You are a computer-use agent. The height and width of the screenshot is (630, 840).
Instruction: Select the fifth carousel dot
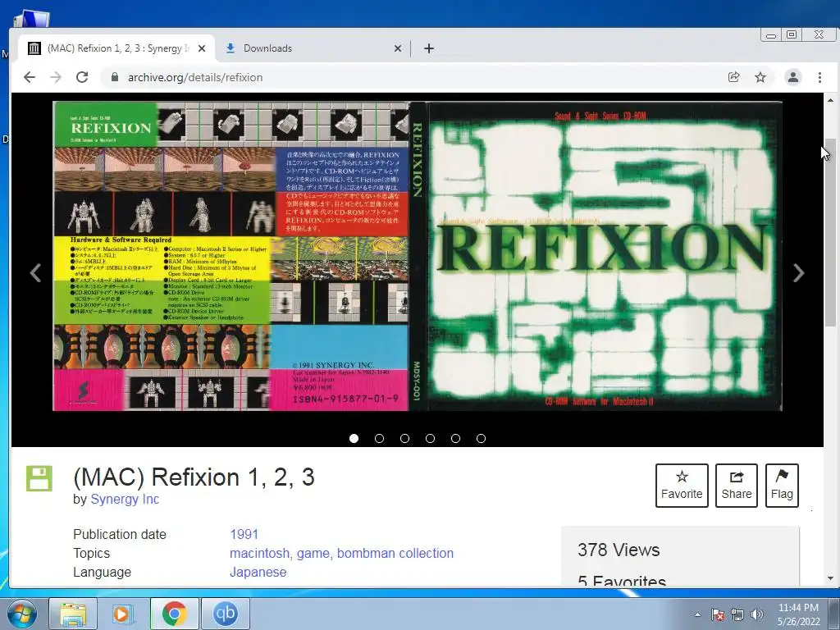[455, 438]
